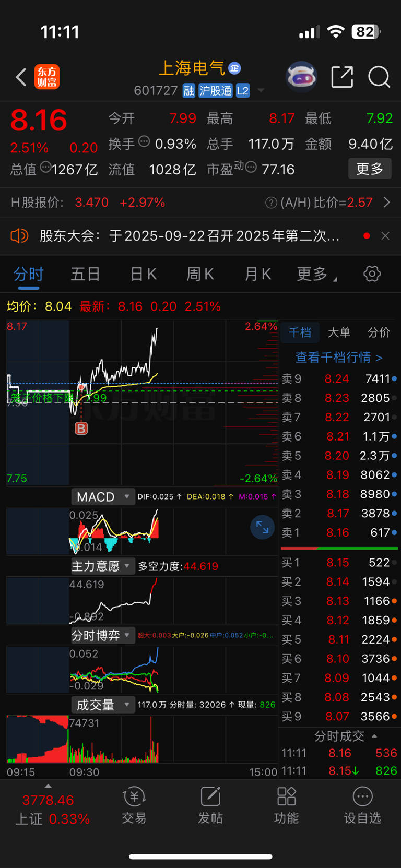Tap the 11:11 clock in status bar
The height and width of the screenshot is (868, 401).
60,32
